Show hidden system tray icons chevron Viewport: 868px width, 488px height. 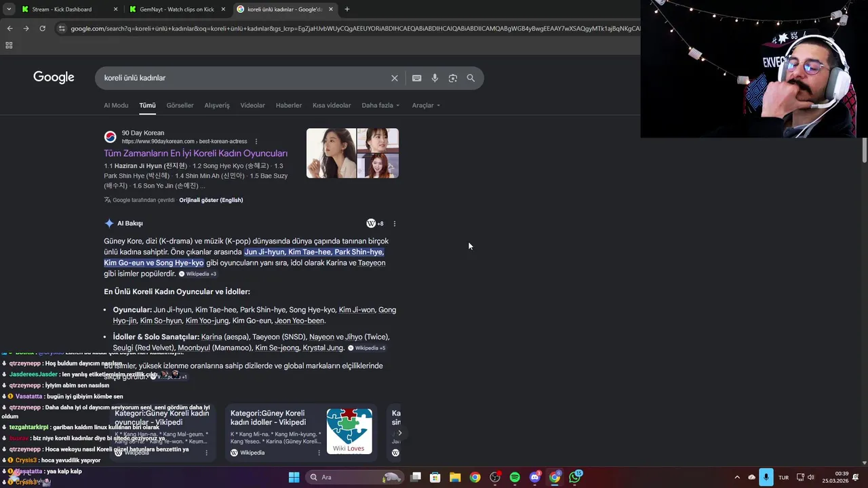pos(737,477)
